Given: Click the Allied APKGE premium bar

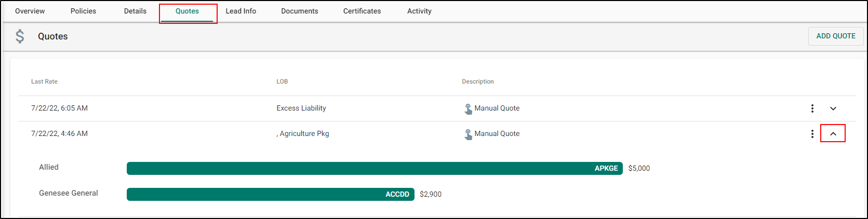Looking at the screenshot, I should coord(375,168).
